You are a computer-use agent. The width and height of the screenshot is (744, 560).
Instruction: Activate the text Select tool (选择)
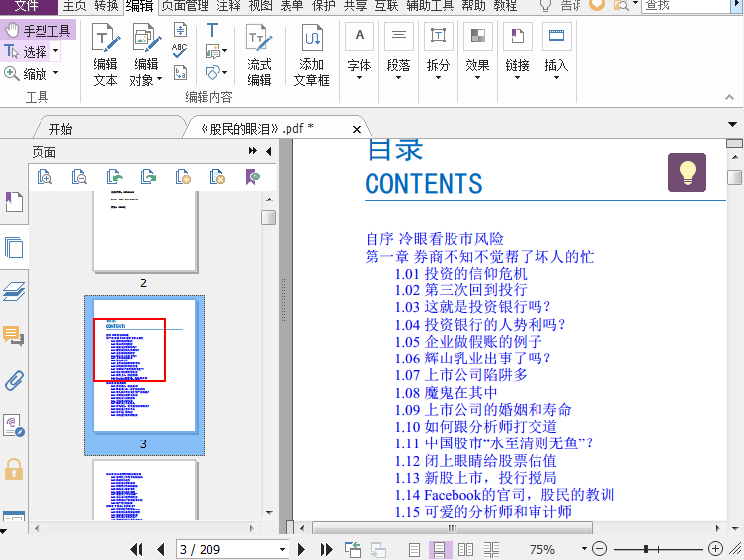coord(26,51)
